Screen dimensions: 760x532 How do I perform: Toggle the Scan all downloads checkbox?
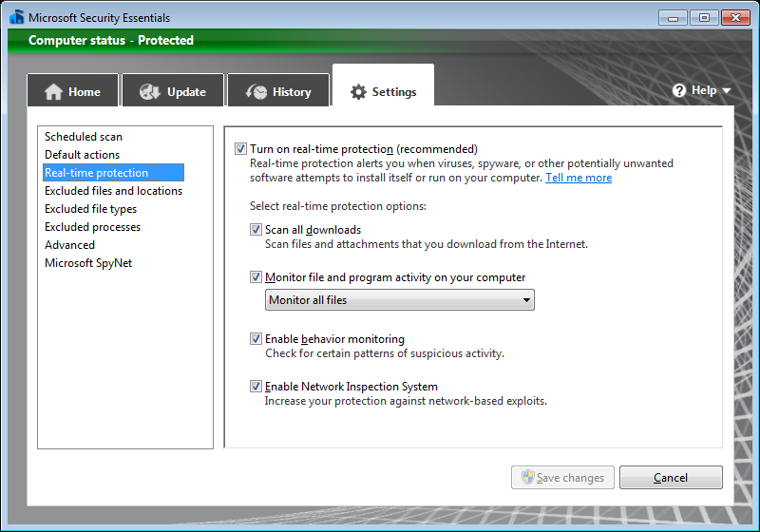tap(256, 230)
